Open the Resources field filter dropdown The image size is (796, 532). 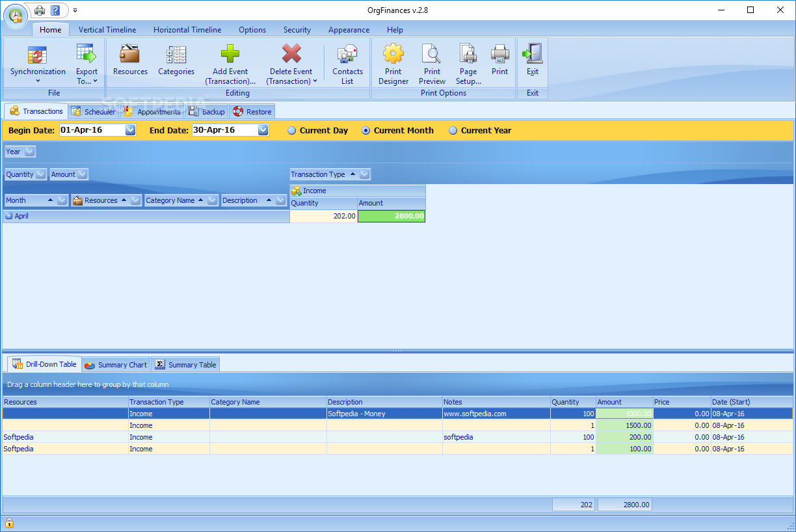coord(136,200)
